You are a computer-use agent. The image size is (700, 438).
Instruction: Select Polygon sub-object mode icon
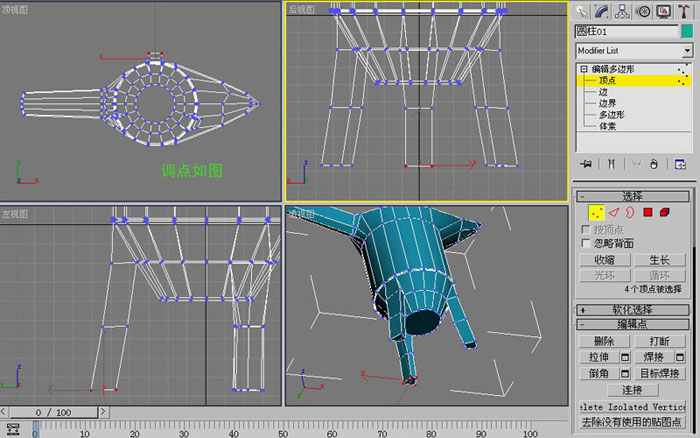648,213
